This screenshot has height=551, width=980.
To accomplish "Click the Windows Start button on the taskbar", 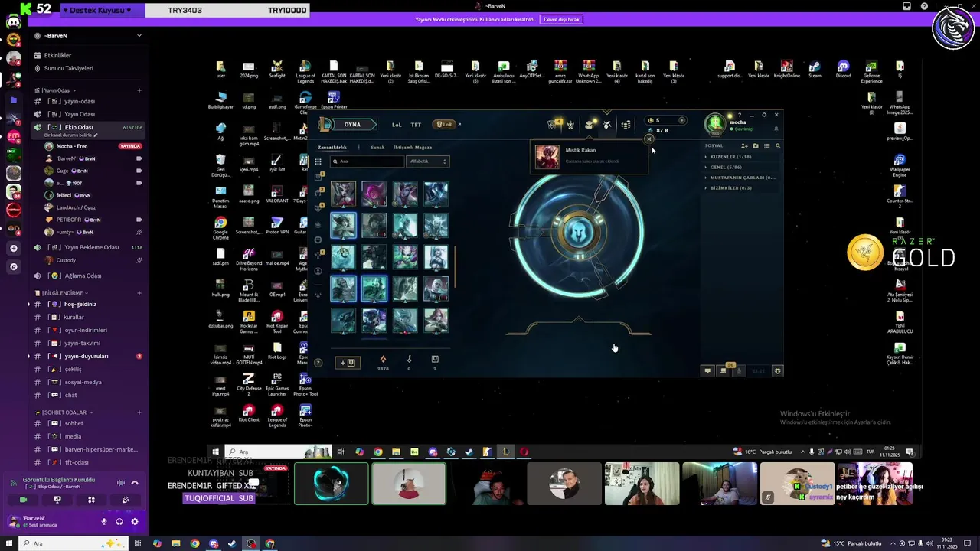I will 8,543.
